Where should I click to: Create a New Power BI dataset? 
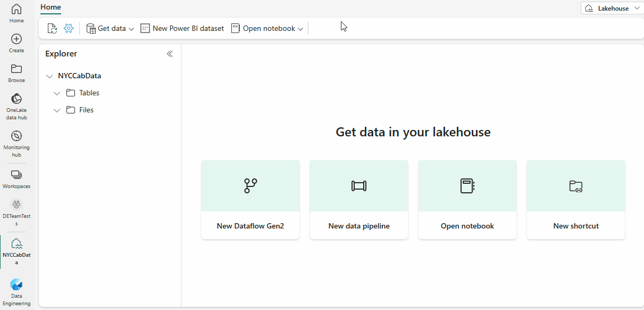pos(182,28)
